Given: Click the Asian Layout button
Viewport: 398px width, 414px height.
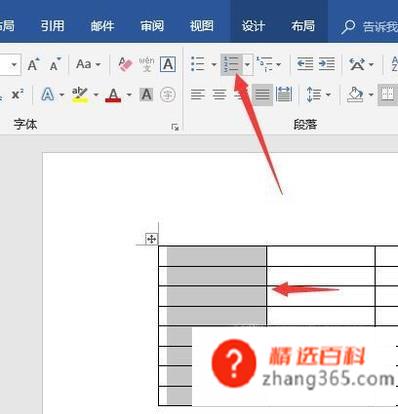Looking at the screenshot, I should 357,64.
